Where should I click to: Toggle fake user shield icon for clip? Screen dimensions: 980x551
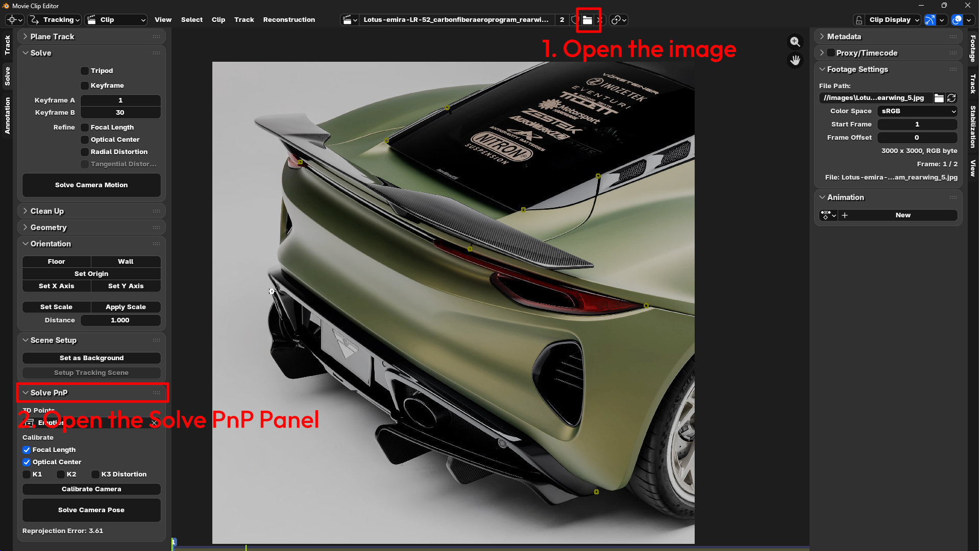tap(574, 20)
